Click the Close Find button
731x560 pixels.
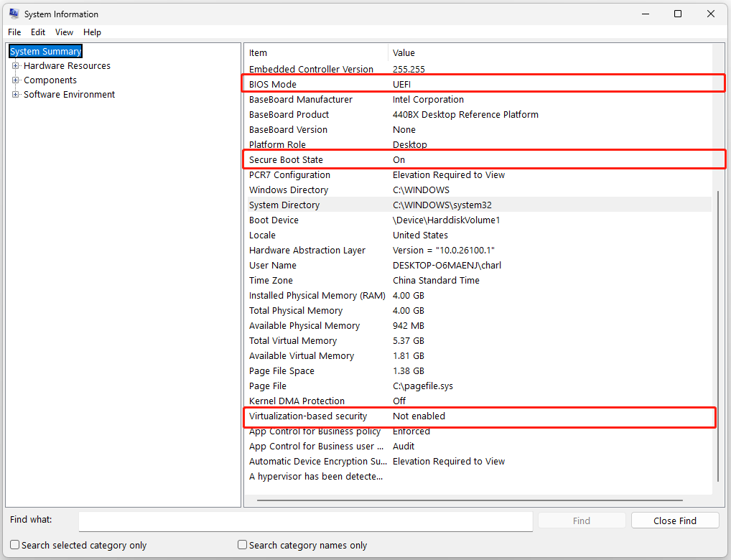coord(674,520)
